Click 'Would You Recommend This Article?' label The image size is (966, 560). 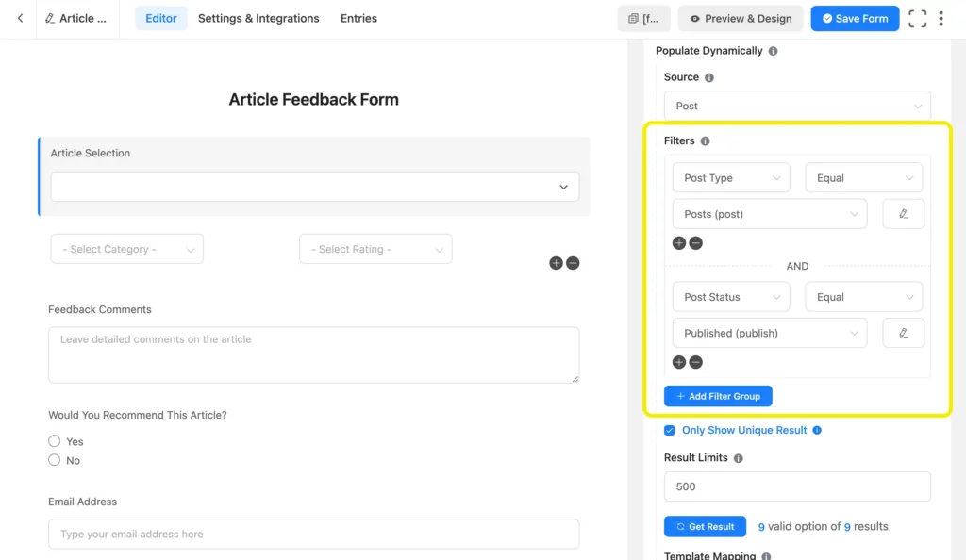[x=138, y=415]
